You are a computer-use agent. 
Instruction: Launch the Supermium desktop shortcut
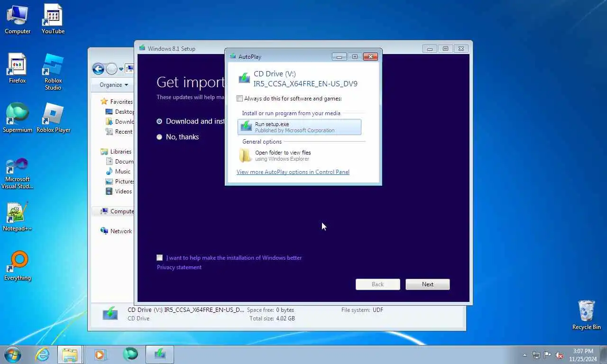coord(18,118)
